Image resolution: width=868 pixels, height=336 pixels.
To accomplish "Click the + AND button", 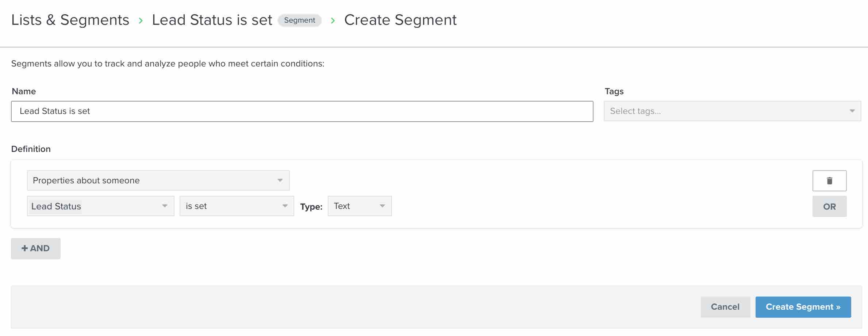I will (35, 248).
